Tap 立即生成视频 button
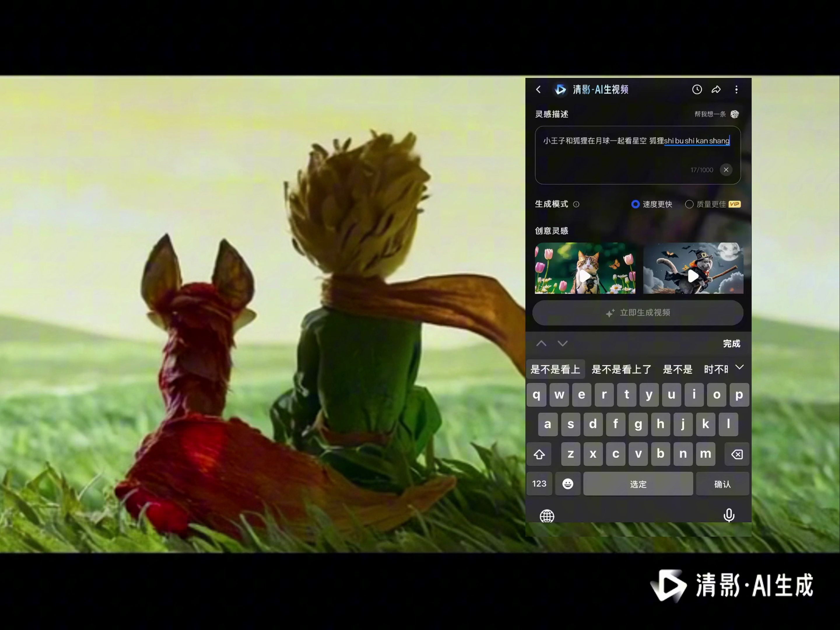Screen dimensions: 840x630 coord(638,313)
